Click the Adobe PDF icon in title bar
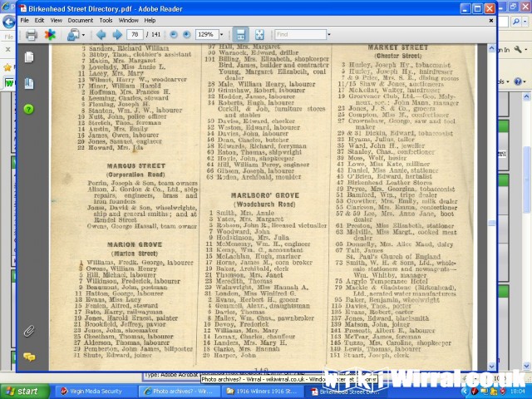Viewport: 532px width, 399px height. click(22, 9)
